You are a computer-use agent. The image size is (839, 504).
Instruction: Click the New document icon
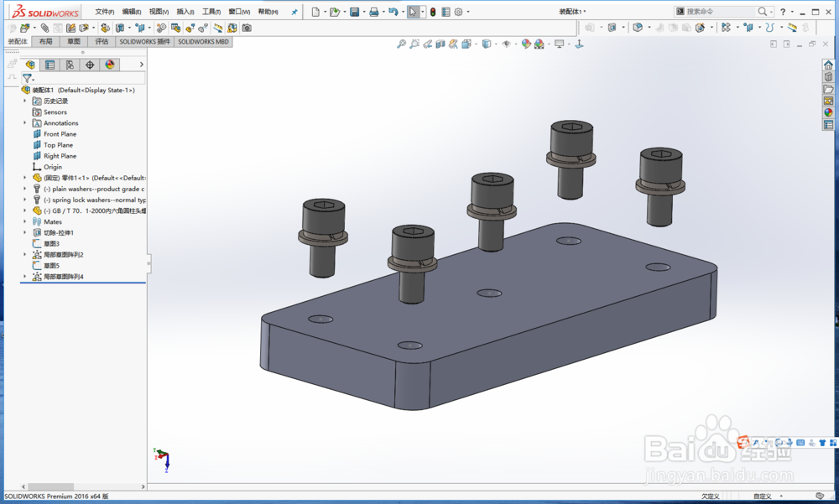pos(315,12)
